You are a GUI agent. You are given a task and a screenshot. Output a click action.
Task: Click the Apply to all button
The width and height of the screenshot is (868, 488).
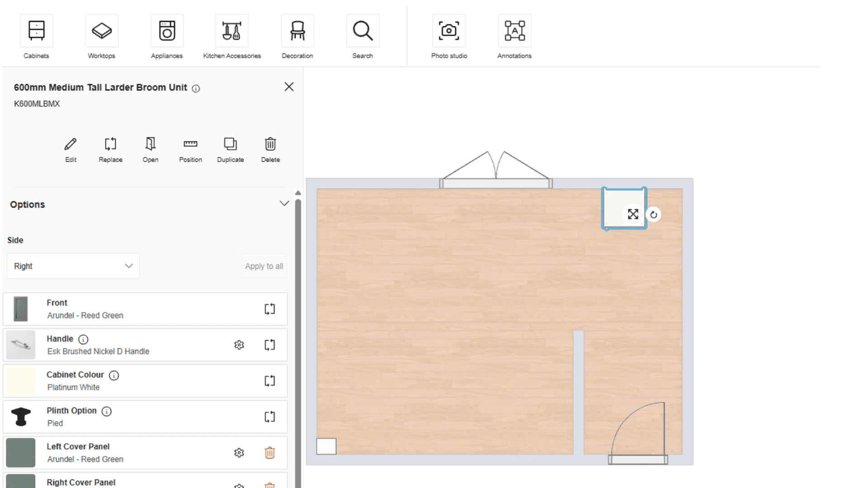[x=264, y=266]
